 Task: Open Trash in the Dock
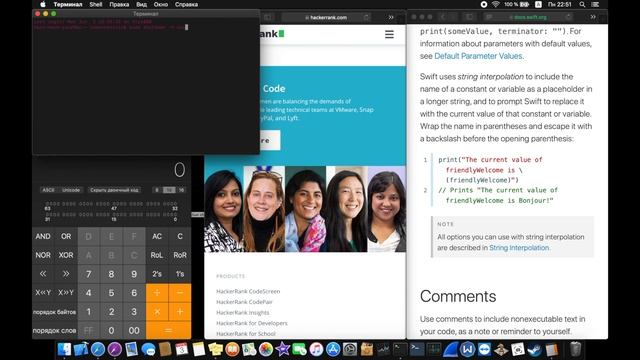pos(576,349)
